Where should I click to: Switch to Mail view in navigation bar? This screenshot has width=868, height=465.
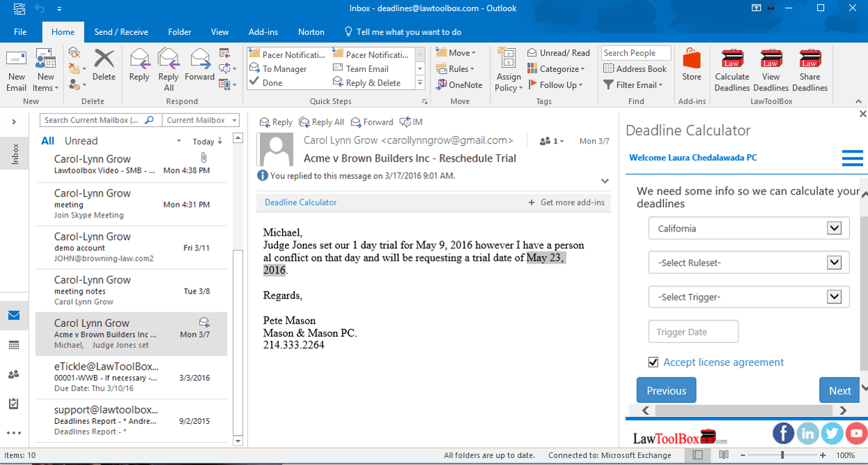click(x=14, y=315)
